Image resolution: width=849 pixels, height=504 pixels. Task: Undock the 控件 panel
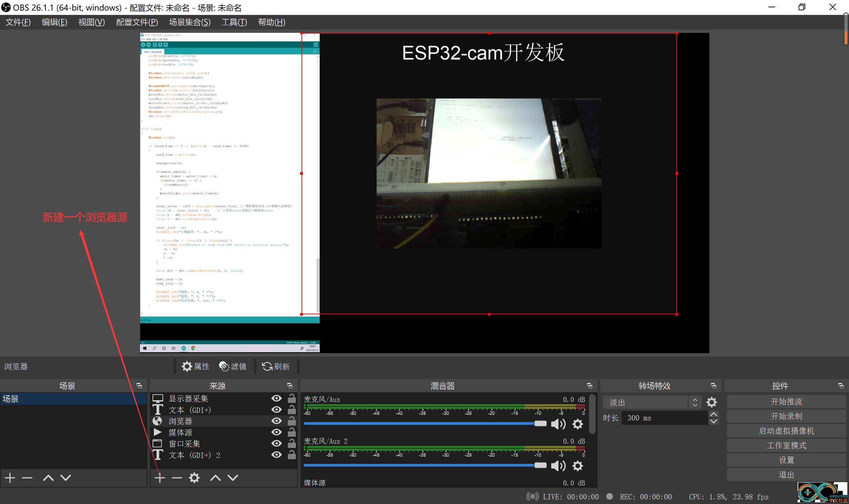point(841,386)
